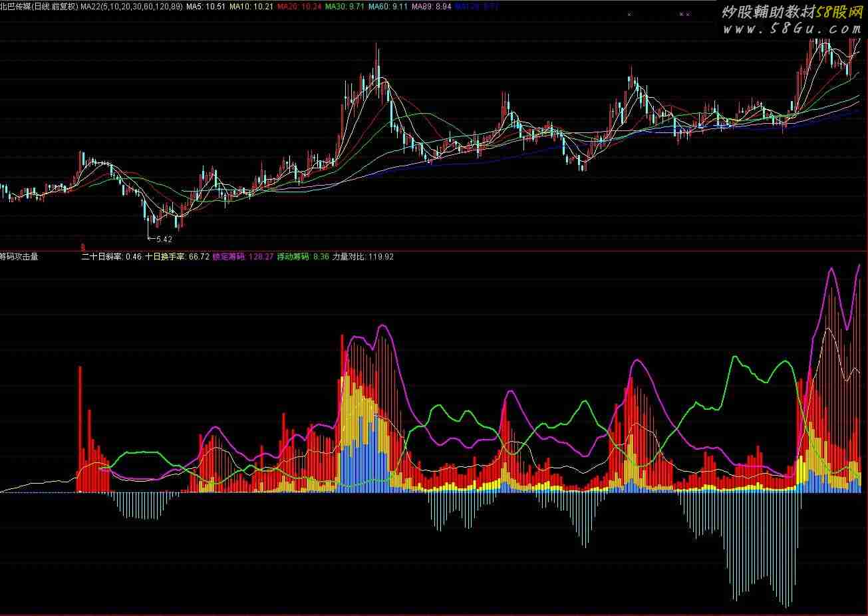Click the leftmost purple x marker at the top

(630, 14)
